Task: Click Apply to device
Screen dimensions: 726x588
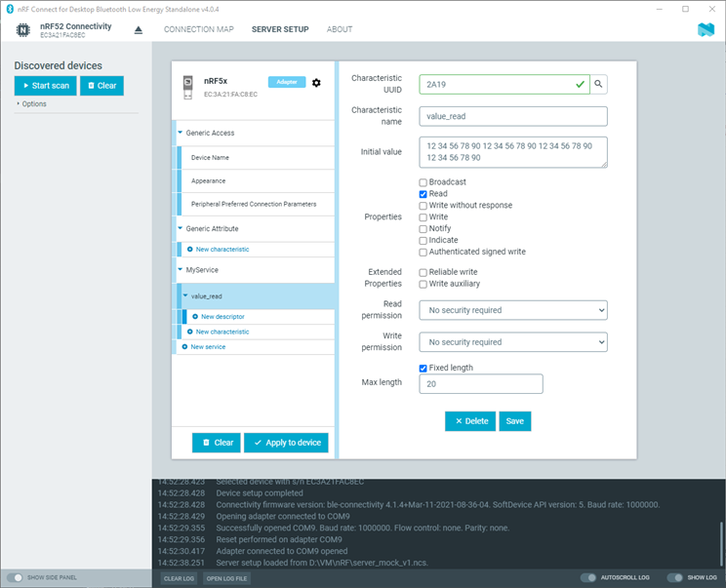Action: coord(286,443)
